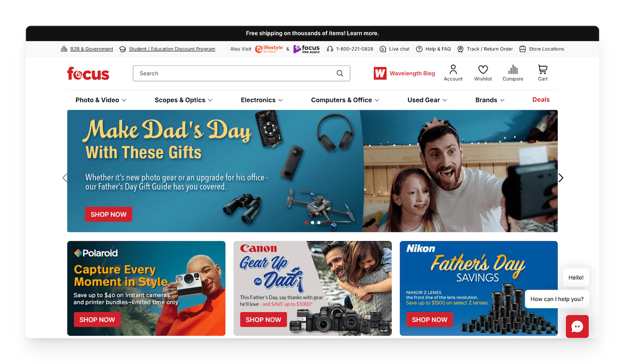Click the How can I help you? bubble
This screenshot has height=364, width=625.
[557, 299]
